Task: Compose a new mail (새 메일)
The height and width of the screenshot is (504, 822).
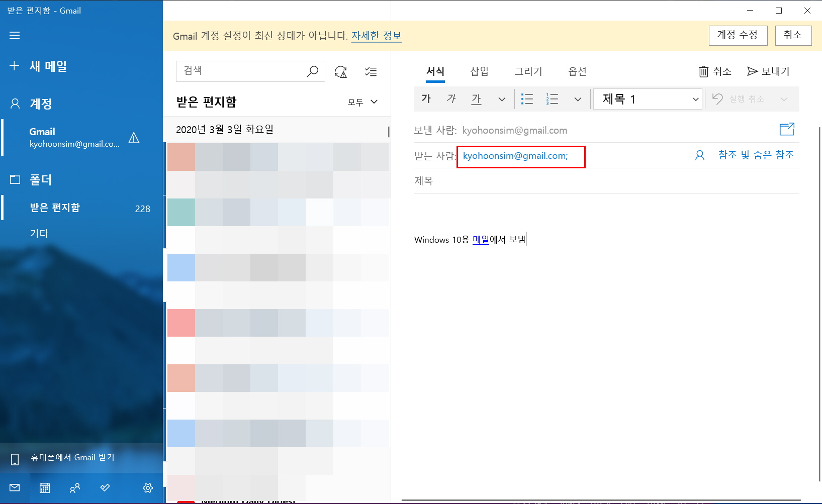Action: coord(38,66)
